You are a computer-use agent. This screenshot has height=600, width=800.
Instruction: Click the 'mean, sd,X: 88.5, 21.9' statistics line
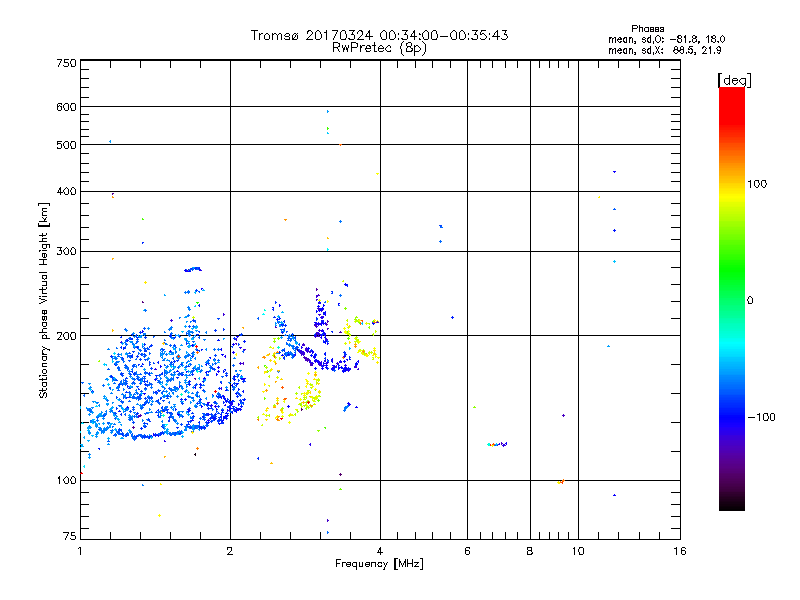point(664,50)
